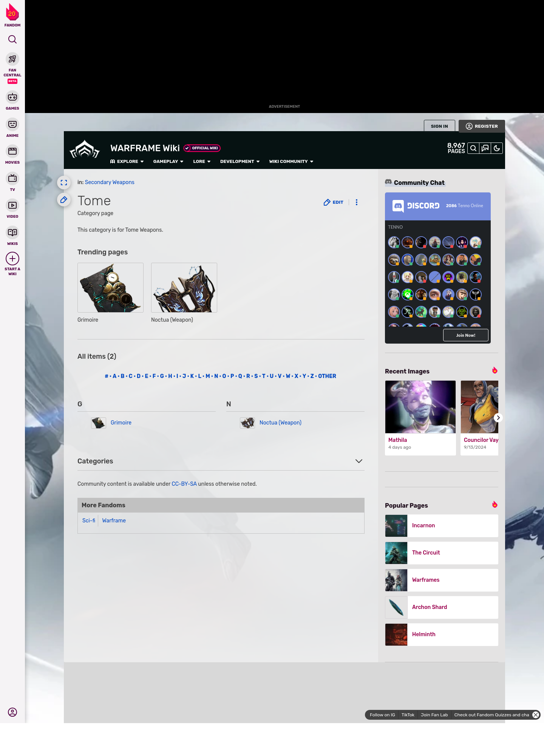This screenshot has width=544, height=756.
Task: Click the Noctua small list icon
Action: tap(247, 423)
